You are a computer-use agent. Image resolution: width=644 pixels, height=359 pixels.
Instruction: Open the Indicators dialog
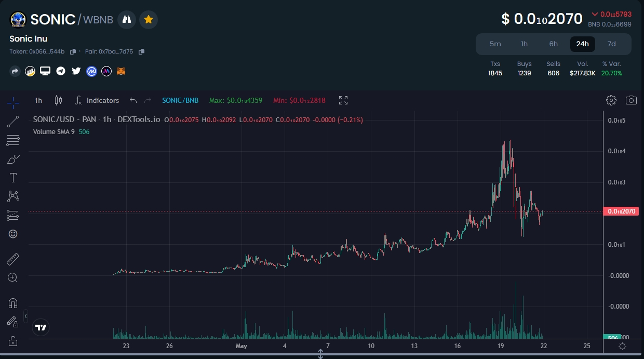click(97, 100)
